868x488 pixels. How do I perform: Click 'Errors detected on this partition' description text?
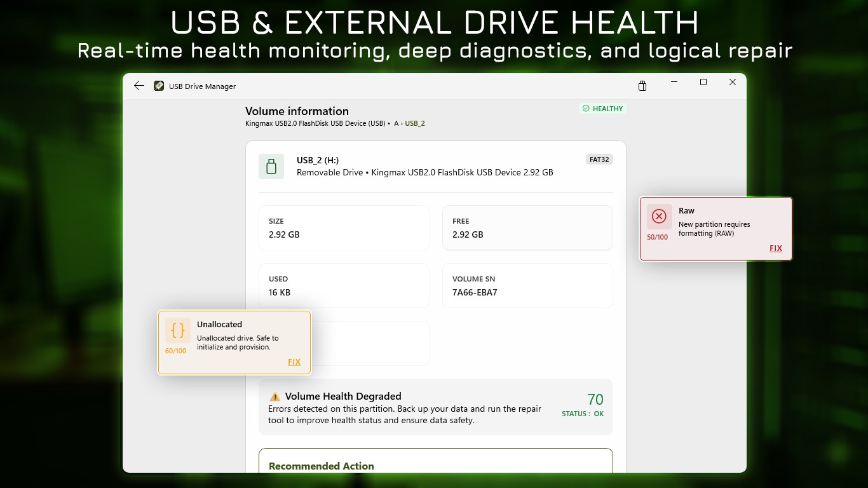coord(405,414)
